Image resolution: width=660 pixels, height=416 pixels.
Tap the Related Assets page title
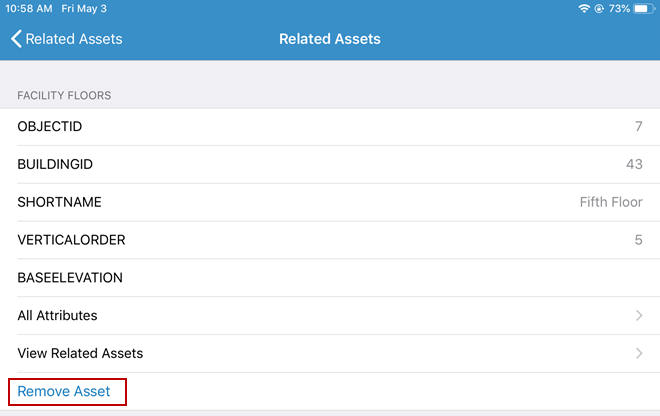(330, 39)
